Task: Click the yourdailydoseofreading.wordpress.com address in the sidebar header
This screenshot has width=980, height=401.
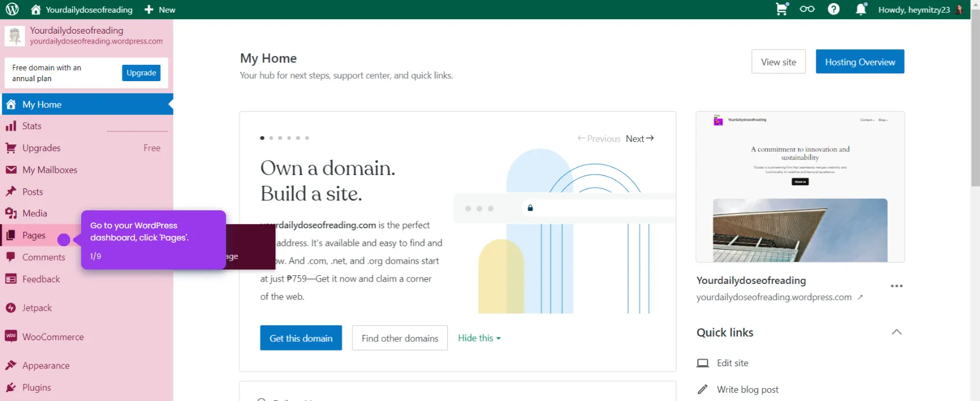Action: (96, 41)
